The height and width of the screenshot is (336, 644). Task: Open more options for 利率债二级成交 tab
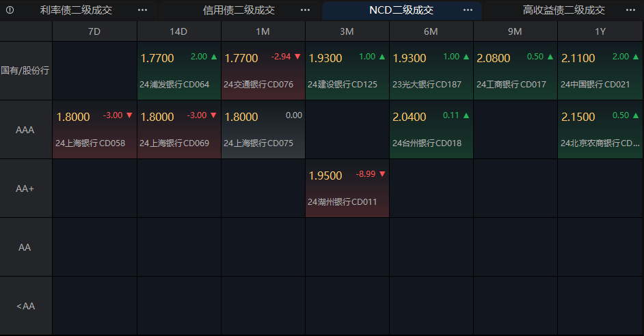pyautogui.click(x=142, y=10)
